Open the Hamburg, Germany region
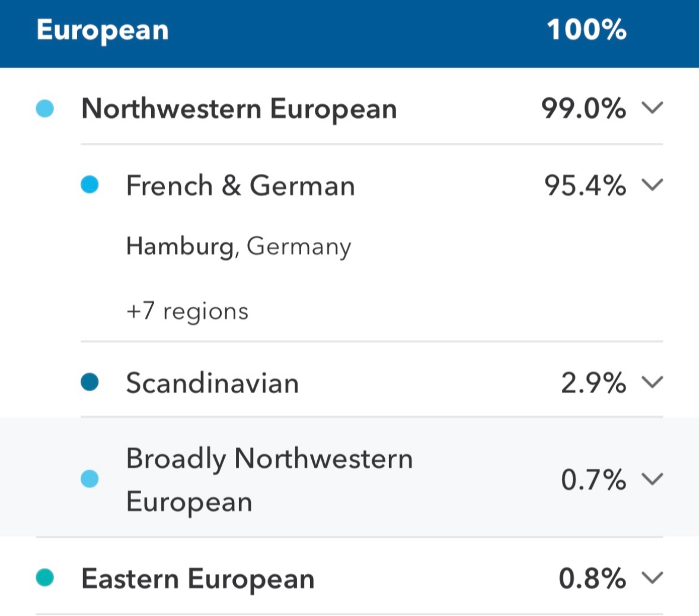Image resolution: width=699 pixels, height=616 pixels. 238,247
